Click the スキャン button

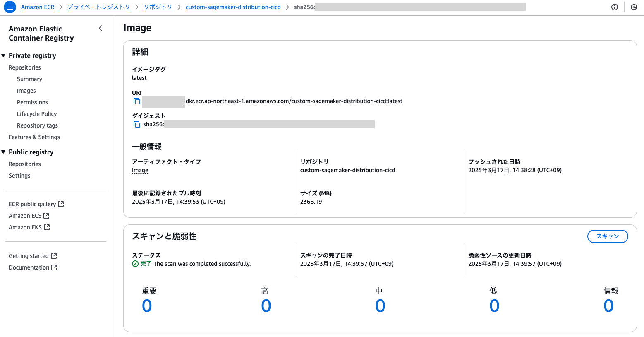[x=608, y=236]
